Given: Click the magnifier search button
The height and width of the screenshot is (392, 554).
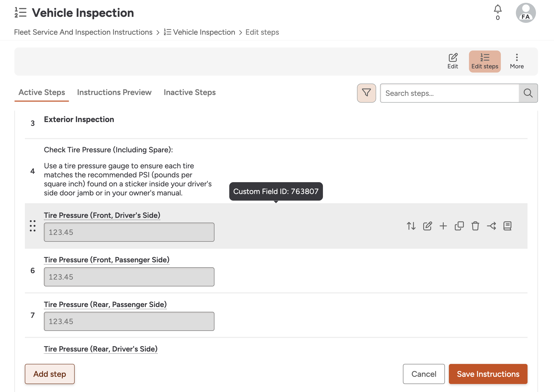Looking at the screenshot, I should click(x=528, y=93).
